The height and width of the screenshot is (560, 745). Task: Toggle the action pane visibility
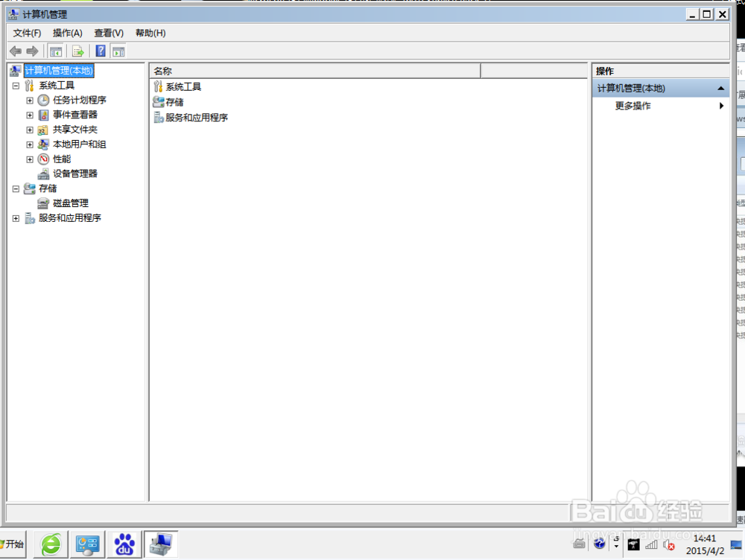pos(119,51)
